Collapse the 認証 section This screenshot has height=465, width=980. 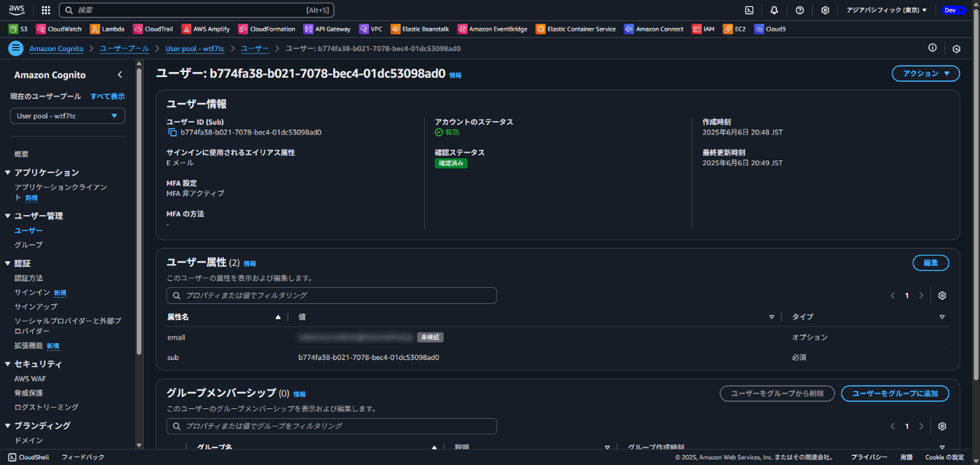[8, 264]
